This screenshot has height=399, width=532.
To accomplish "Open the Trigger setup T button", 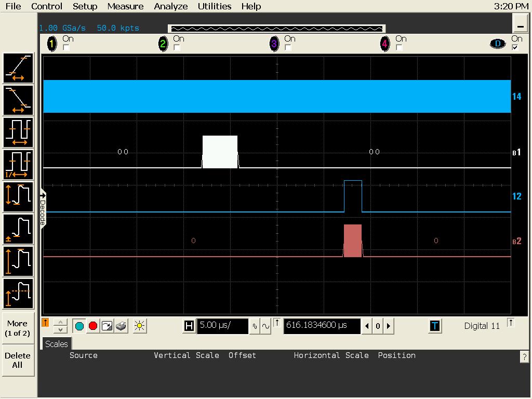I will click(x=435, y=326).
